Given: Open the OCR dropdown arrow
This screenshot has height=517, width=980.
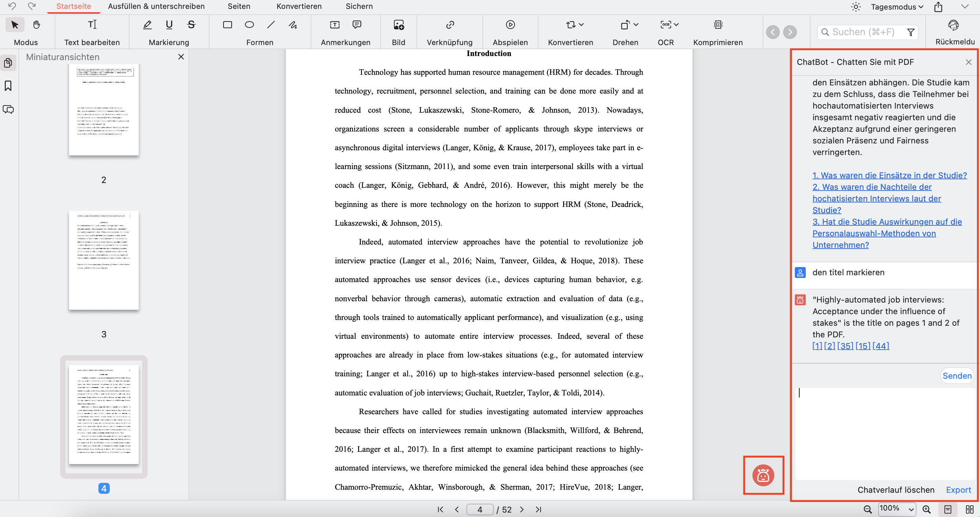Looking at the screenshot, I should (x=676, y=25).
